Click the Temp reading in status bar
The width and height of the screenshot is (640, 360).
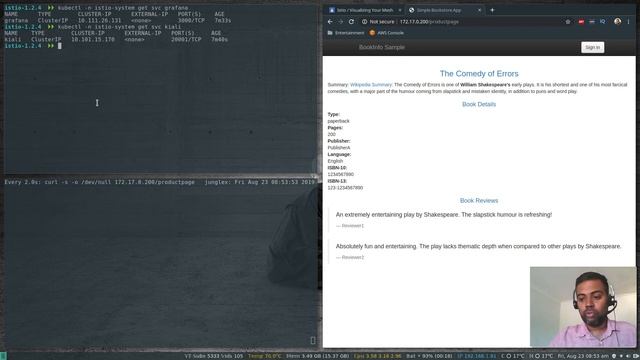pyautogui.click(x=264, y=356)
